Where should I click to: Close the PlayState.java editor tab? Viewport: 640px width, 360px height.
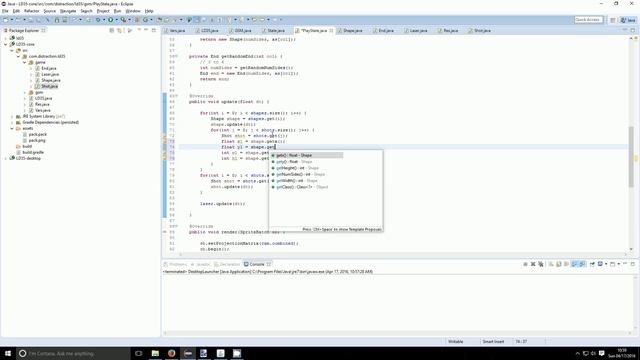point(331,31)
